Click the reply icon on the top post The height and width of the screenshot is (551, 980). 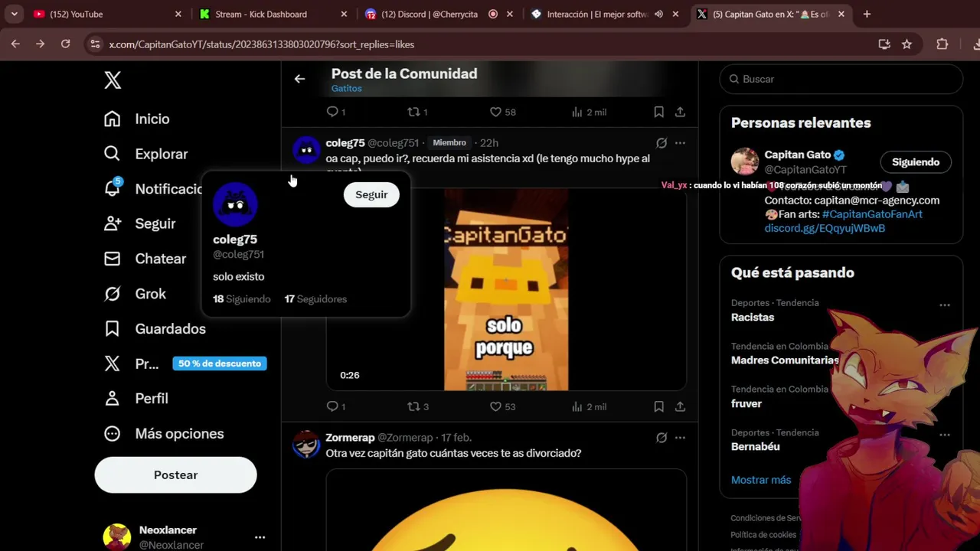coord(332,112)
